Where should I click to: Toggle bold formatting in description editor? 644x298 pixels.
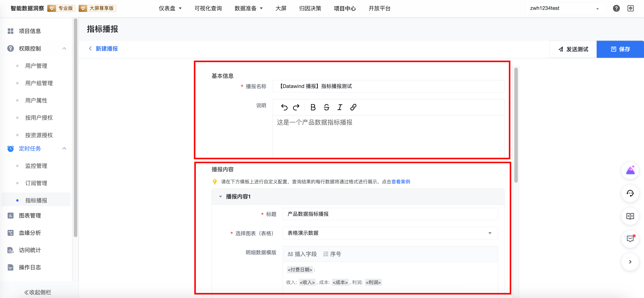(313, 107)
